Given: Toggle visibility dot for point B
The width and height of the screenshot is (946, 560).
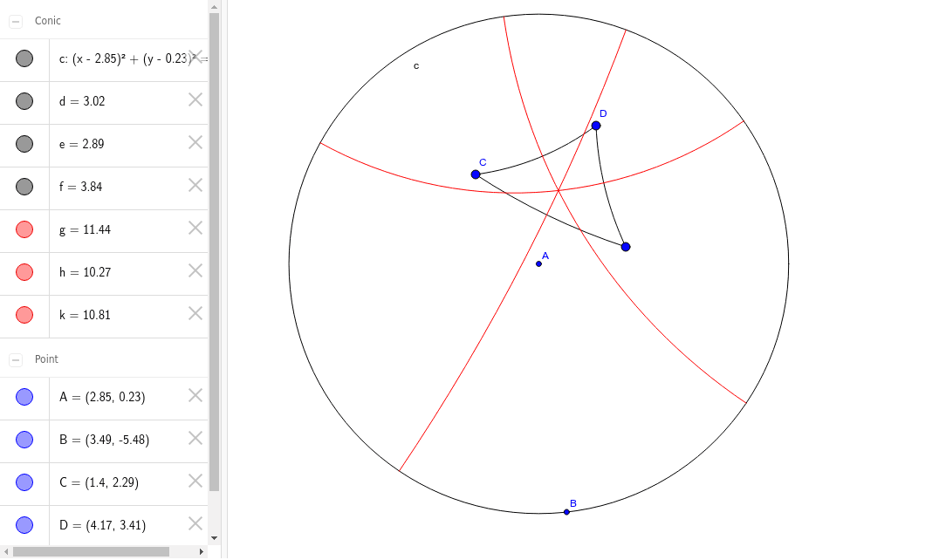Looking at the screenshot, I should point(24,439).
